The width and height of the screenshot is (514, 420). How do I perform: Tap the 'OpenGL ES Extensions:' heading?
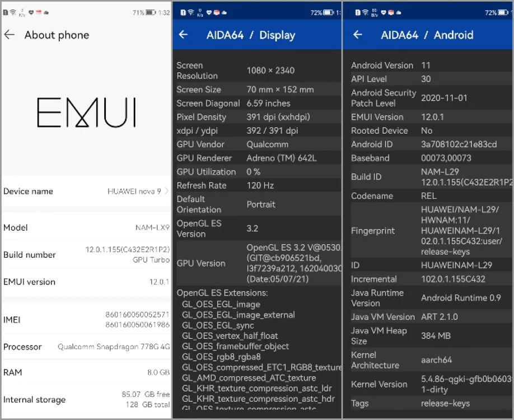(222, 293)
